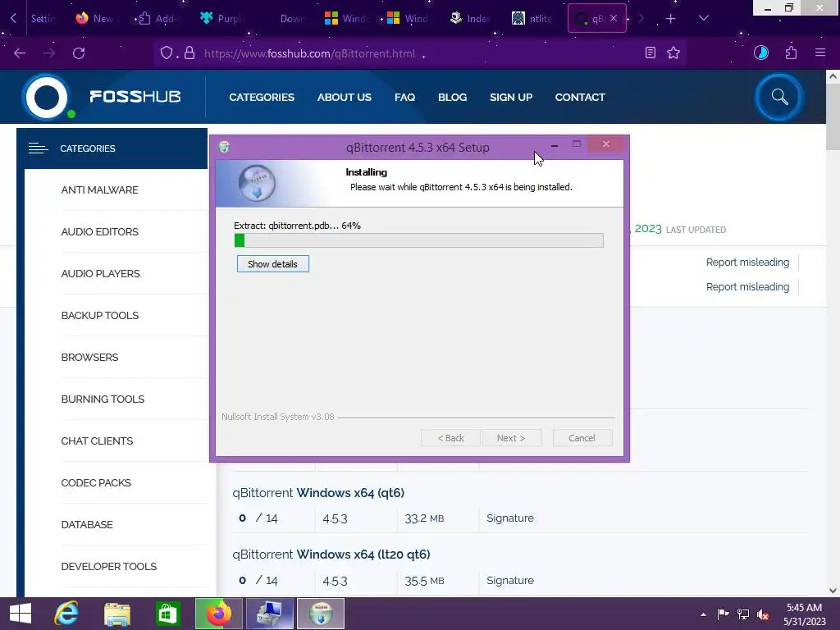Open FAQ in the top navigation
The image size is (840, 630).
[x=404, y=97]
